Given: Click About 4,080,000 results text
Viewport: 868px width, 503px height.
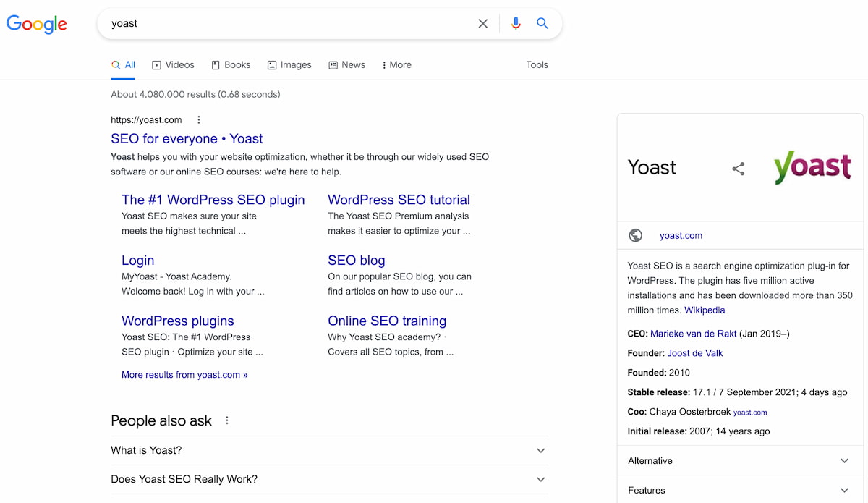Looking at the screenshot, I should coord(195,94).
